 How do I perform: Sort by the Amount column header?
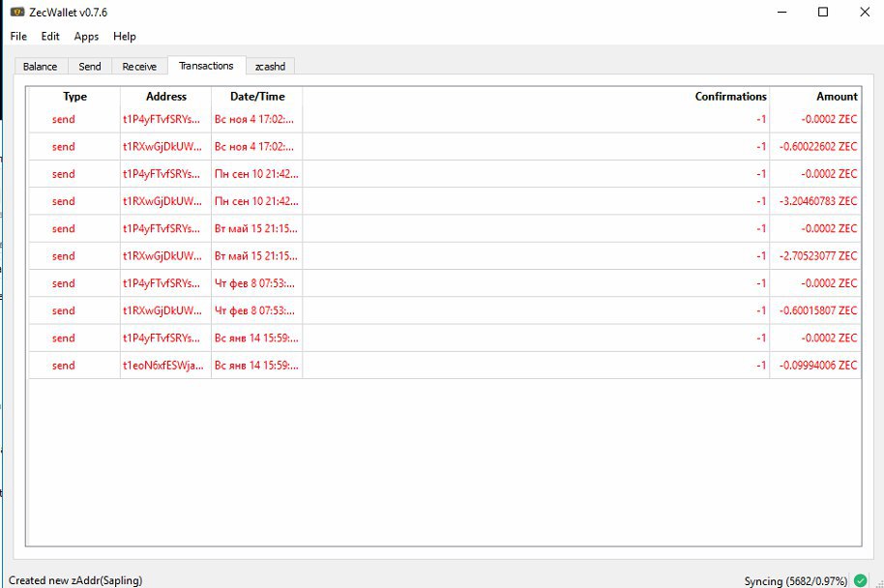(815, 97)
